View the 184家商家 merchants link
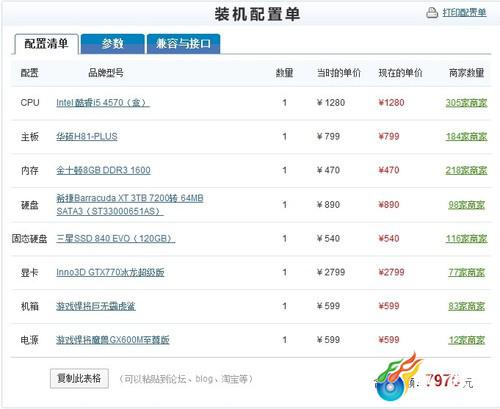The height and width of the screenshot is (409, 500). (x=466, y=136)
